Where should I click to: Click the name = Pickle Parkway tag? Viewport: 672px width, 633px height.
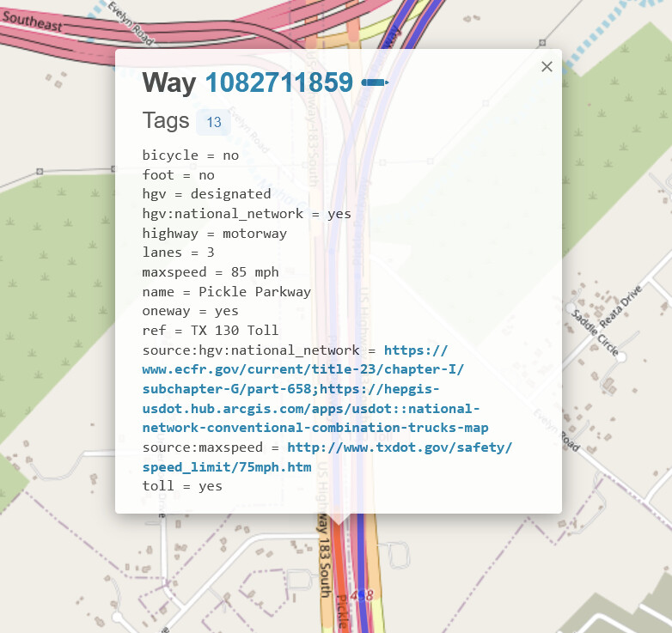click(226, 291)
